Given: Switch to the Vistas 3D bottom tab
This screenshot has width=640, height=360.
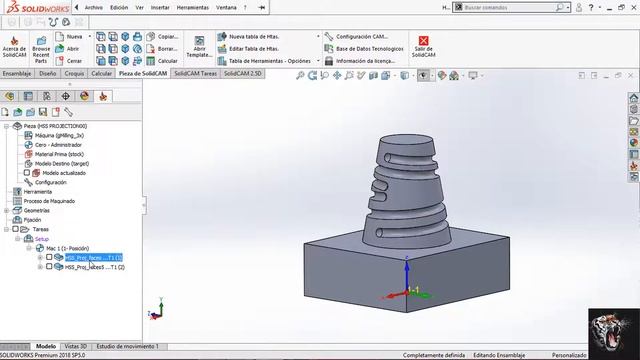Looking at the screenshot, I should click(x=76, y=346).
